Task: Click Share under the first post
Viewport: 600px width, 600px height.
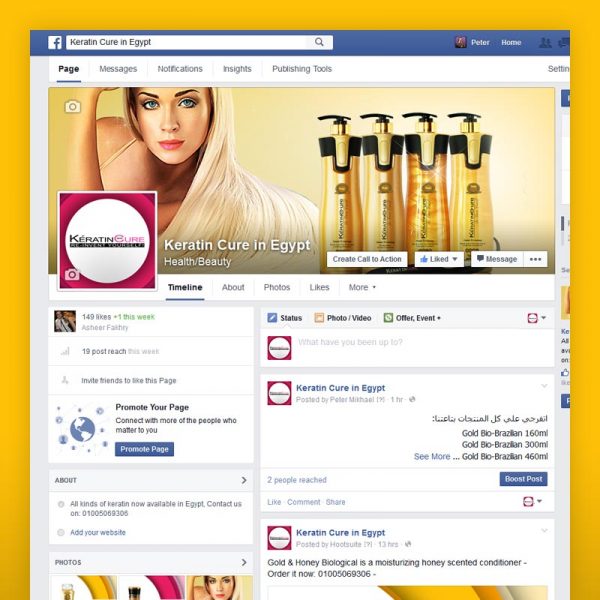Action: pyautogui.click(x=336, y=502)
